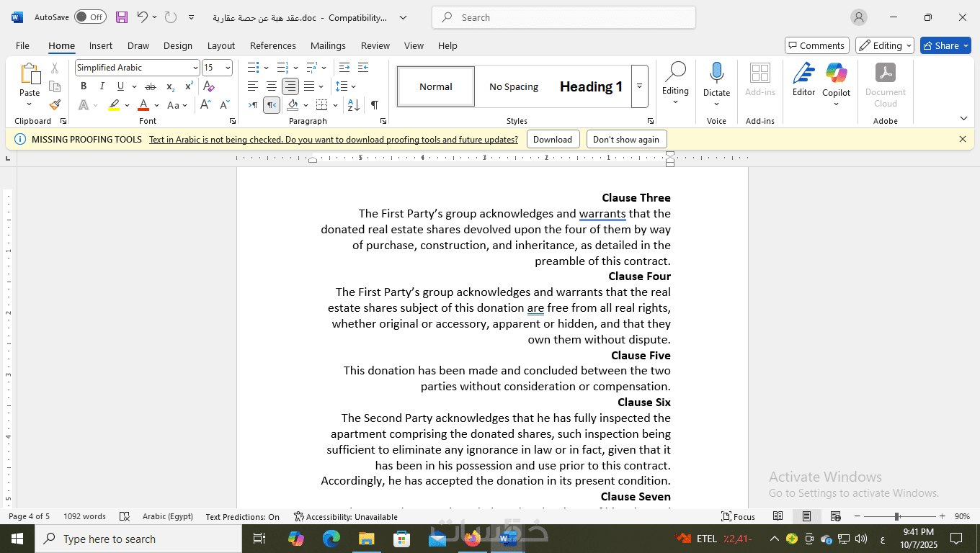Click the Paste clipboard icon

click(x=30, y=73)
